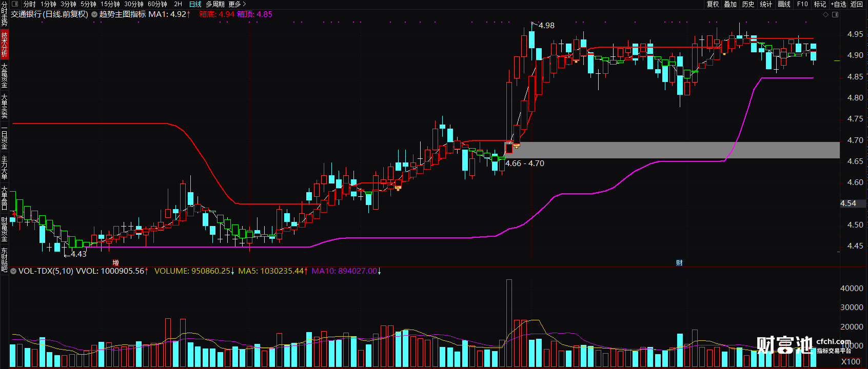This screenshot has width=868, height=369.
Task: Select 技术分析 sidebar tab
Action: click(x=4, y=44)
